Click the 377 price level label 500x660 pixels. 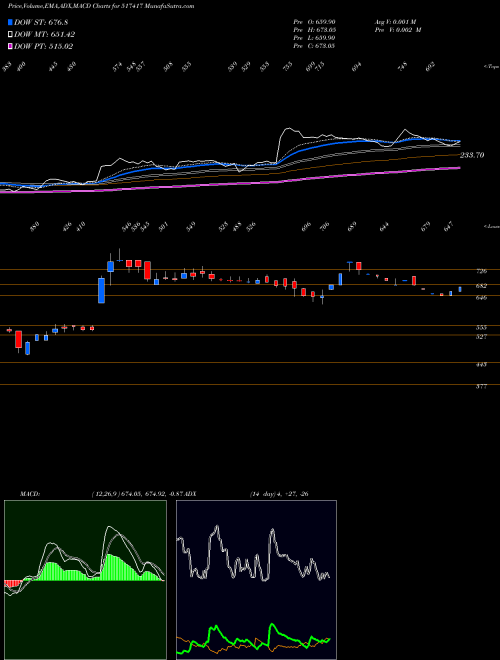pos(481,386)
